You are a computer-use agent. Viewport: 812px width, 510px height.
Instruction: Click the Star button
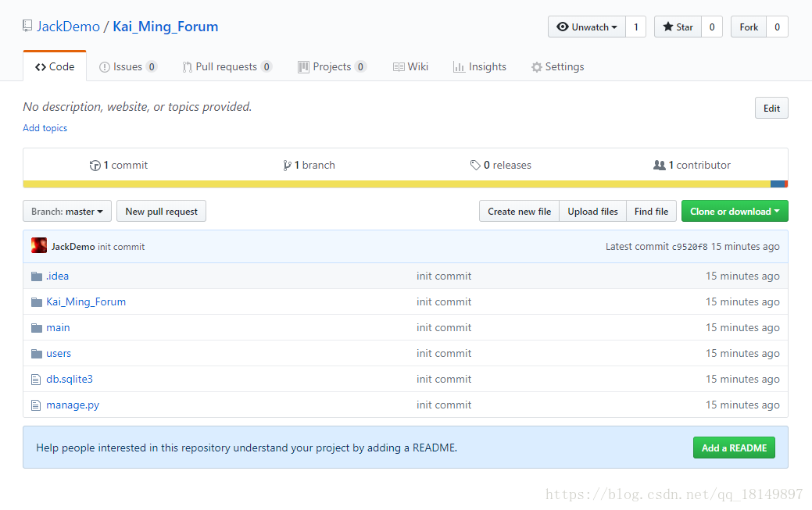[678, 27]
